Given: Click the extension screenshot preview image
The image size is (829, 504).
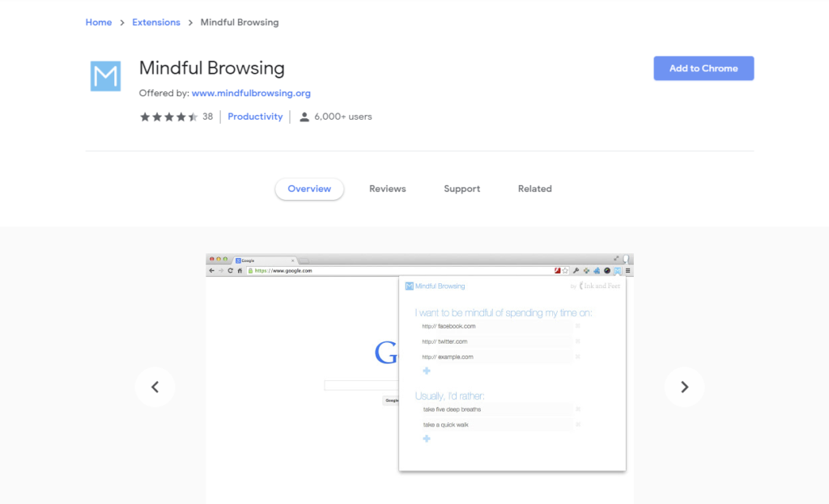Looking at the screenshot, I should coord(420,379).
